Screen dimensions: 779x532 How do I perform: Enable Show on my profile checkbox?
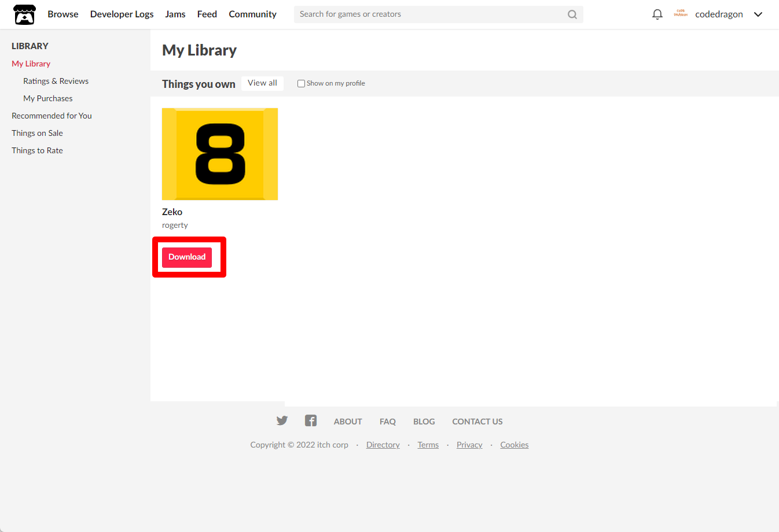(301, 83)
